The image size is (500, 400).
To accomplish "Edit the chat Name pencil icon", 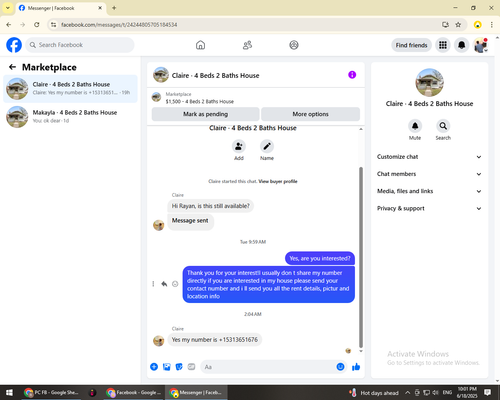I will pos(267,146).
